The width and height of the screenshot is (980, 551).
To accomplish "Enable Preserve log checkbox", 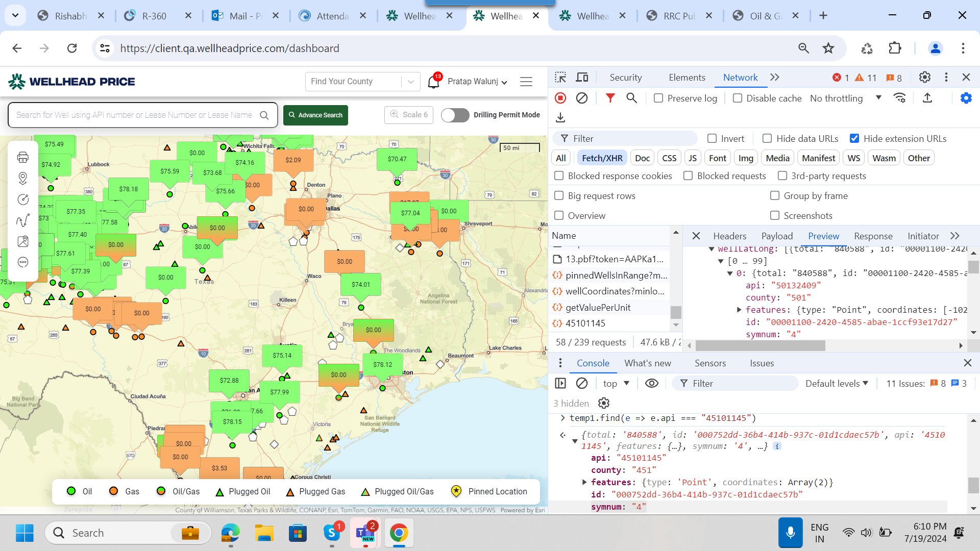I will [x=658, y=98].
